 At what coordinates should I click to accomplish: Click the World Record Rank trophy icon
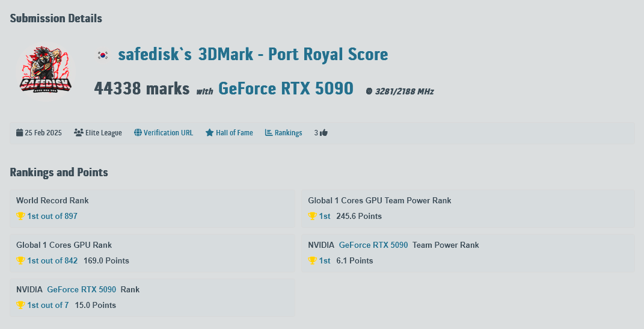tap(20, 216)
